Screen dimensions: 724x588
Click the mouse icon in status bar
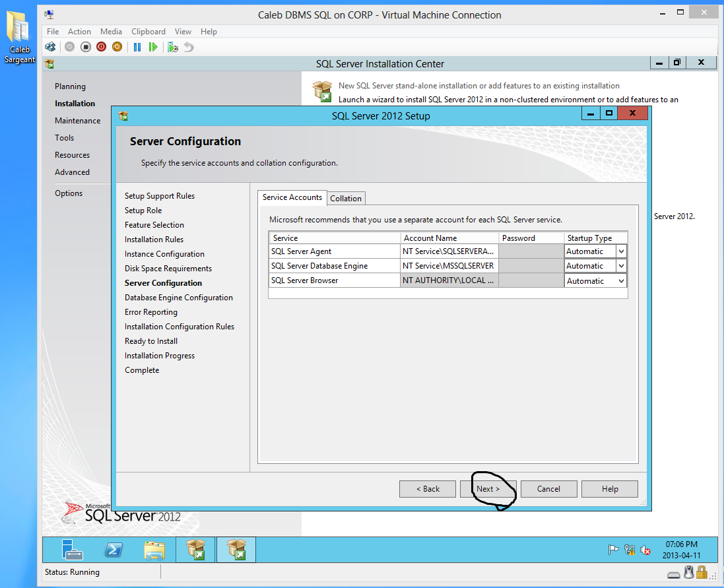point(689,572)
